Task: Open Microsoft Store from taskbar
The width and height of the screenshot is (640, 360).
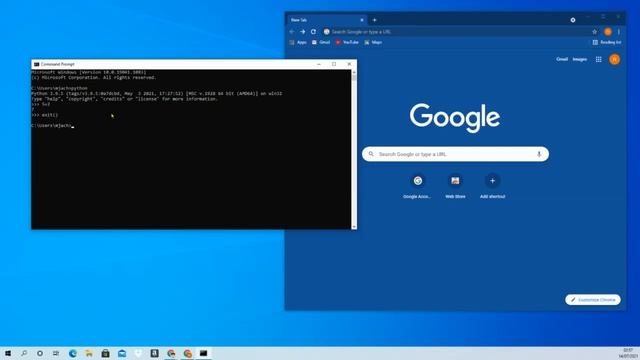Action: (105, 353)
